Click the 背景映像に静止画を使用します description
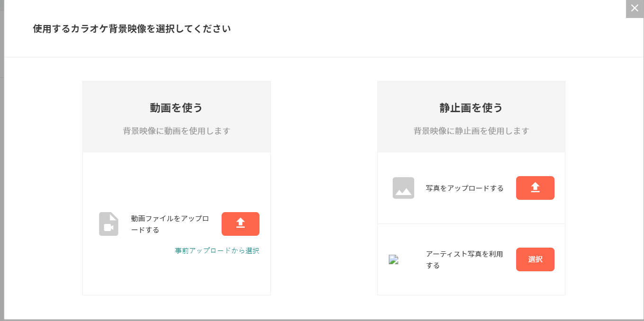This screenshot has width=644, height=321. click(x=471, y=131)
